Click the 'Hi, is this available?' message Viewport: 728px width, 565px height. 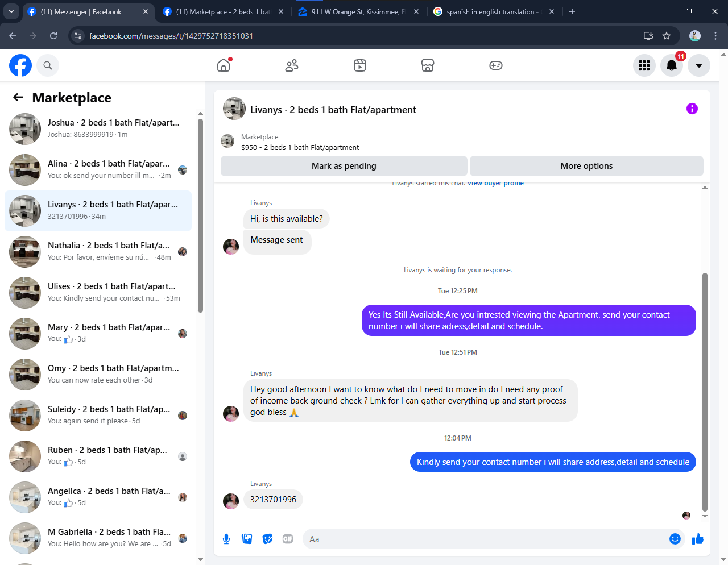tap(287, 219)
